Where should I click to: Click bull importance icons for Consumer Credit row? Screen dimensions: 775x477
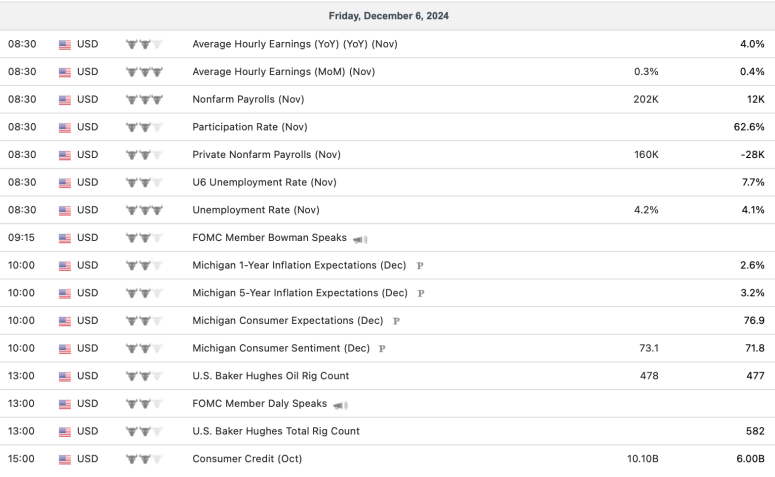point(144,459)
